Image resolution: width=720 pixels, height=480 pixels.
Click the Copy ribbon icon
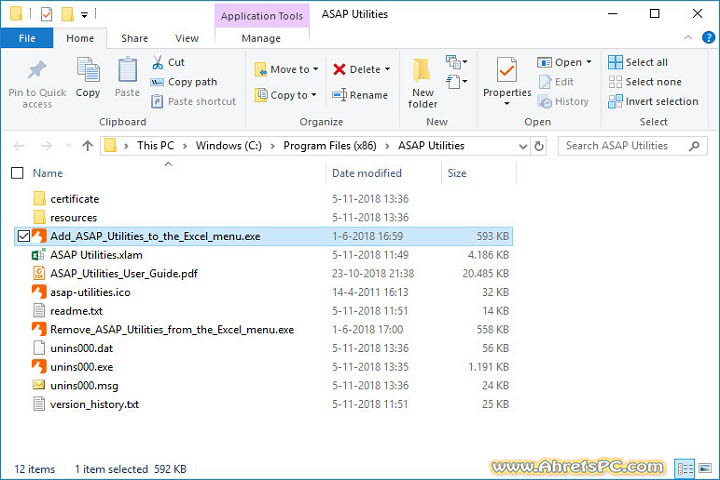coord(88,70)
